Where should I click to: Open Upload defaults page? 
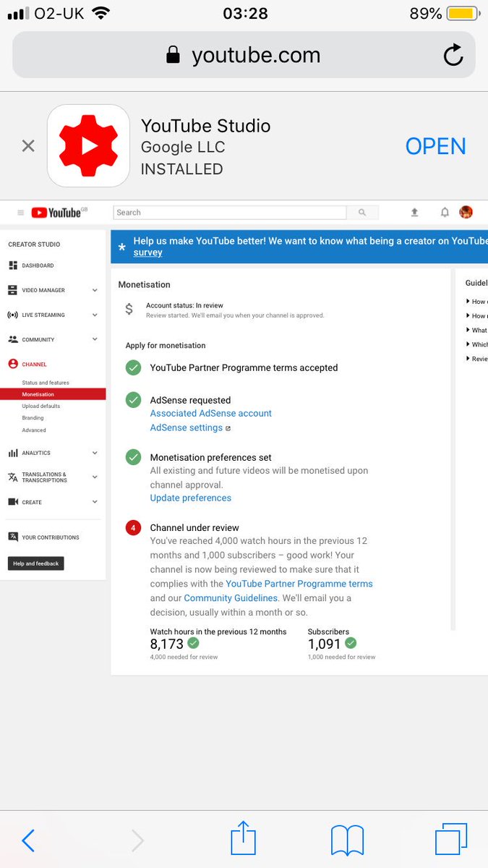pos(41,406)
